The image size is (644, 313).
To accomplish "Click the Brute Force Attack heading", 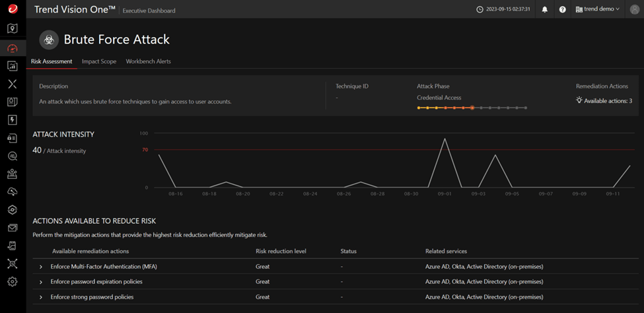I will pos(117,40).
